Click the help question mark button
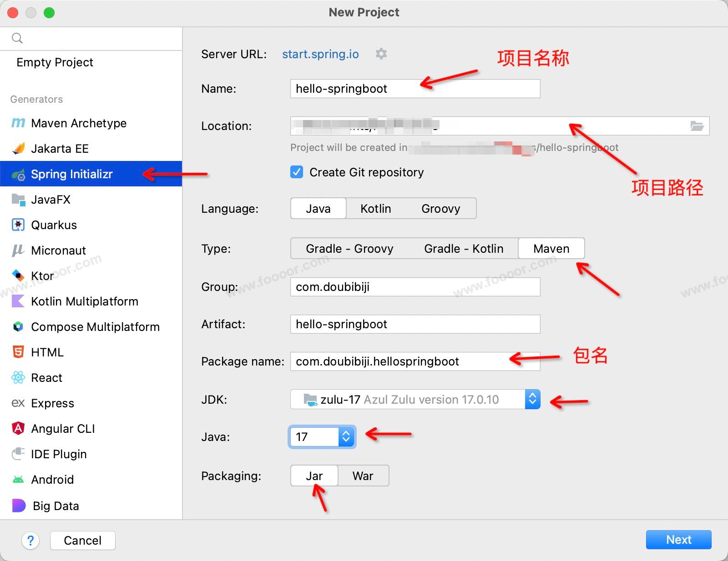 [x=30, y=541]
